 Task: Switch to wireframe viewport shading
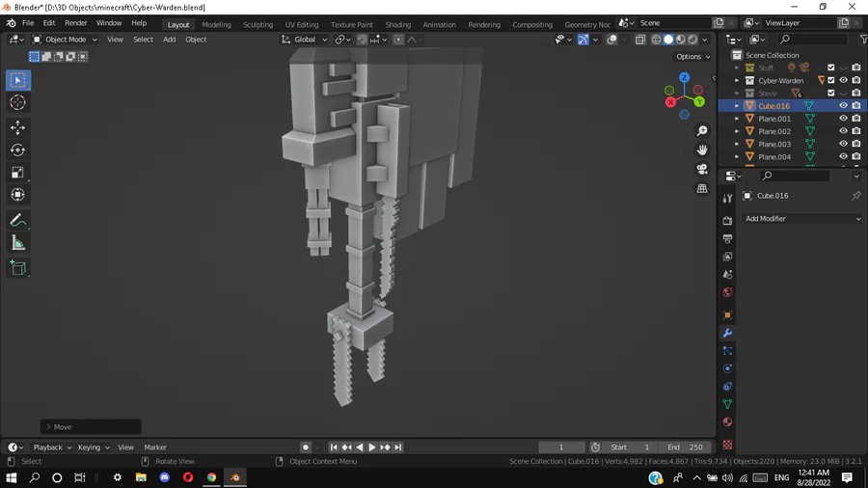[x=657, y=40]
